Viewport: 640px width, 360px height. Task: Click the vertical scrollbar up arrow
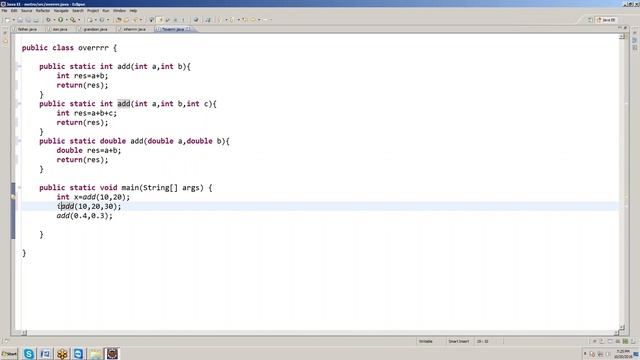click(x=622, y=37)
